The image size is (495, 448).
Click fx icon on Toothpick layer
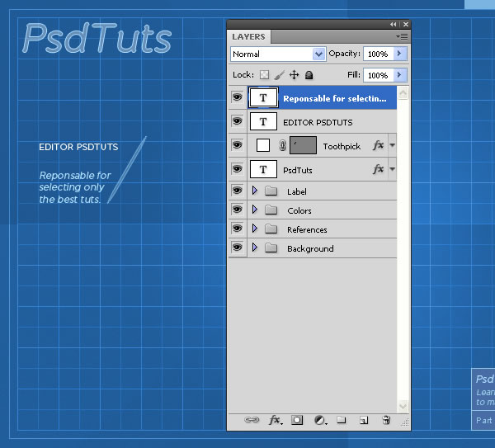(378, 145)
